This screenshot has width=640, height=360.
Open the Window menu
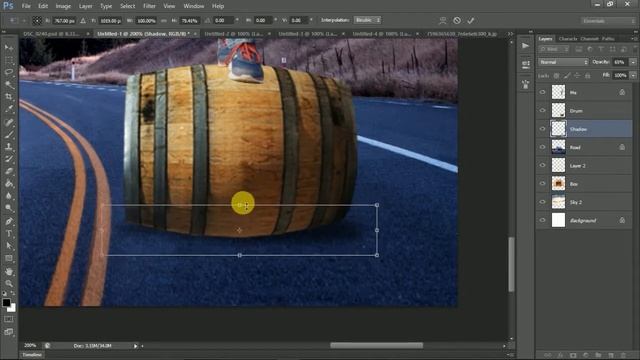coord(193,6)
